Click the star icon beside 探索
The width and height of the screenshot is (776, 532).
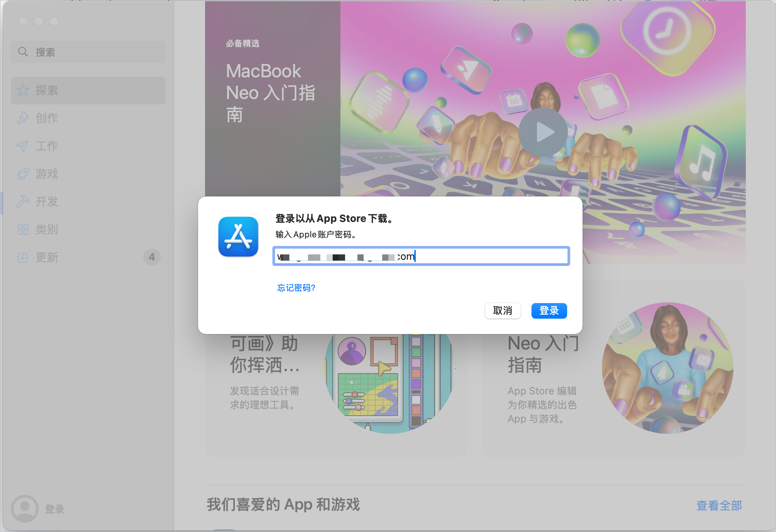coord(23,90)
